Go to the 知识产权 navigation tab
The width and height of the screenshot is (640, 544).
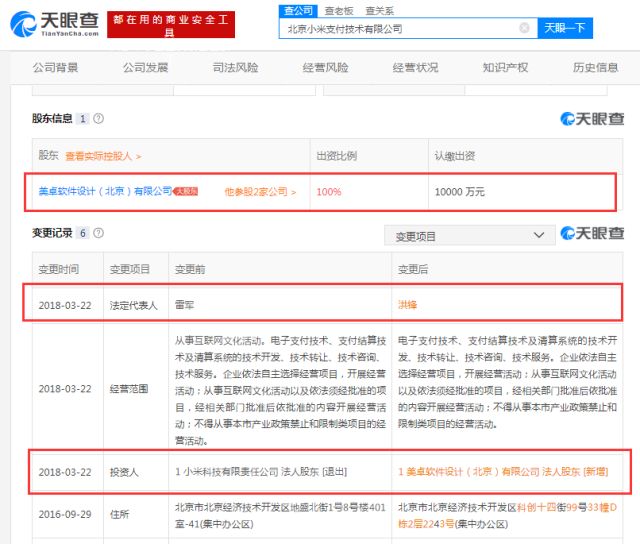[x=505, y=68]
